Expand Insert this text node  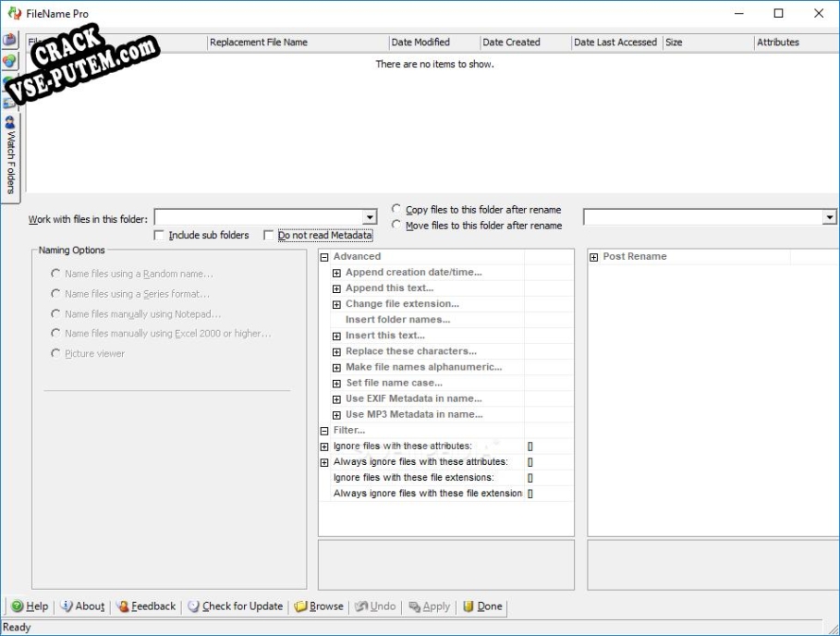336,336
